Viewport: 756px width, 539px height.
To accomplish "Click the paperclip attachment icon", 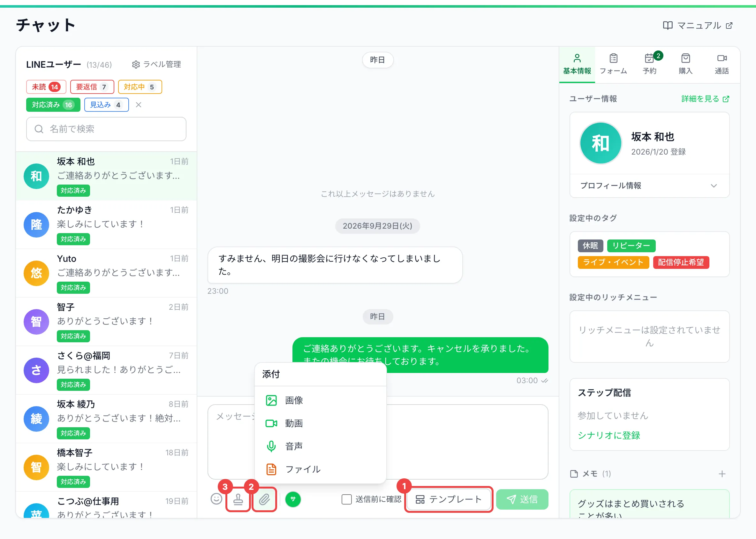I will (264, 499).
